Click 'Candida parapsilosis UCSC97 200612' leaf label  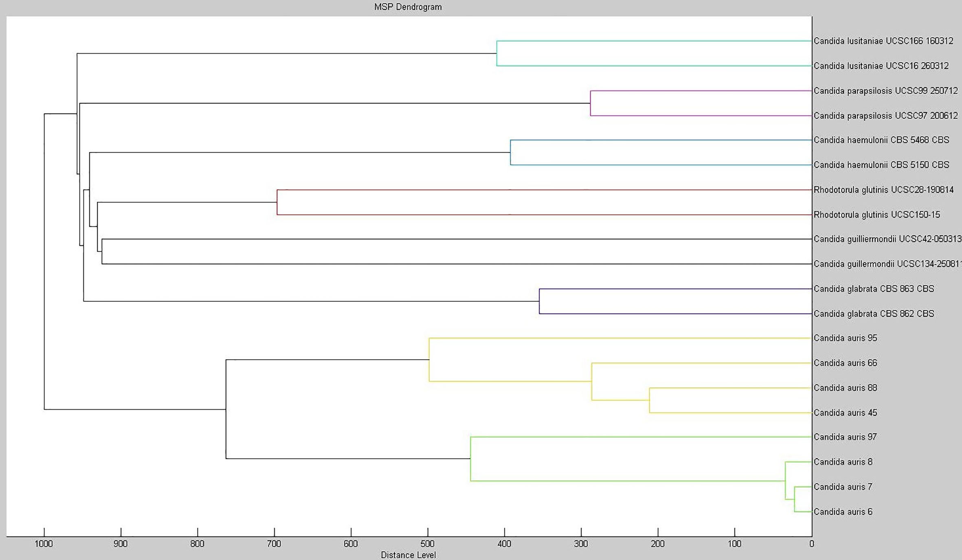pos(885,116)
